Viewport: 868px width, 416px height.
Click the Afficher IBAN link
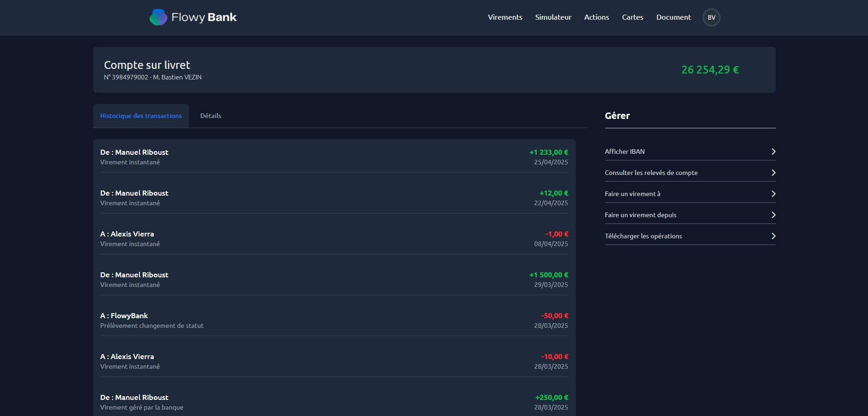coord(624,152)
